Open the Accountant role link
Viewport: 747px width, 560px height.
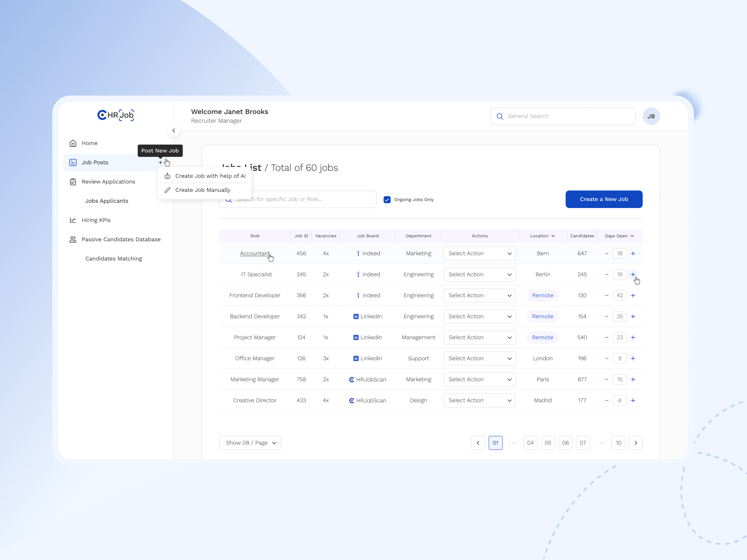pos(255,253)
